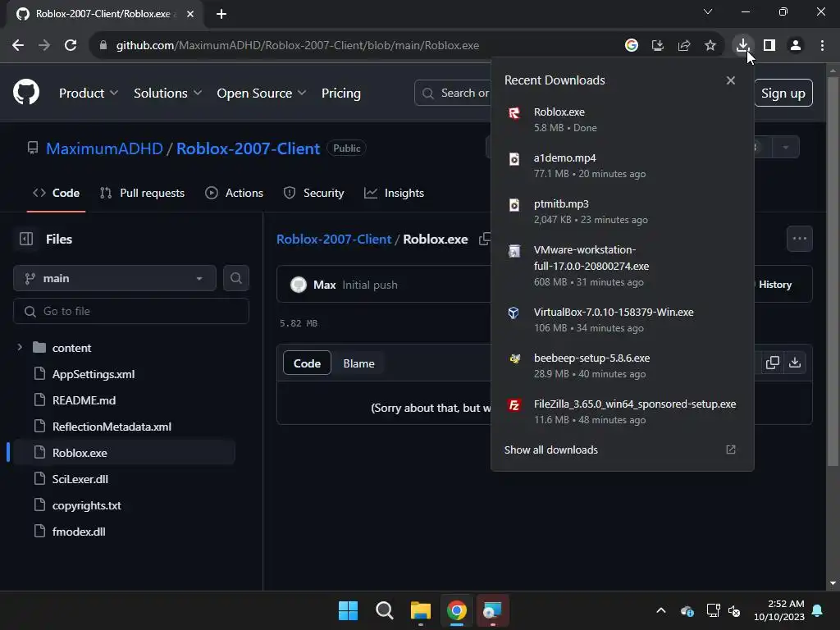840x630 pixels.
Task: Open File Explorer from taskbar
Action: [421, 610]
